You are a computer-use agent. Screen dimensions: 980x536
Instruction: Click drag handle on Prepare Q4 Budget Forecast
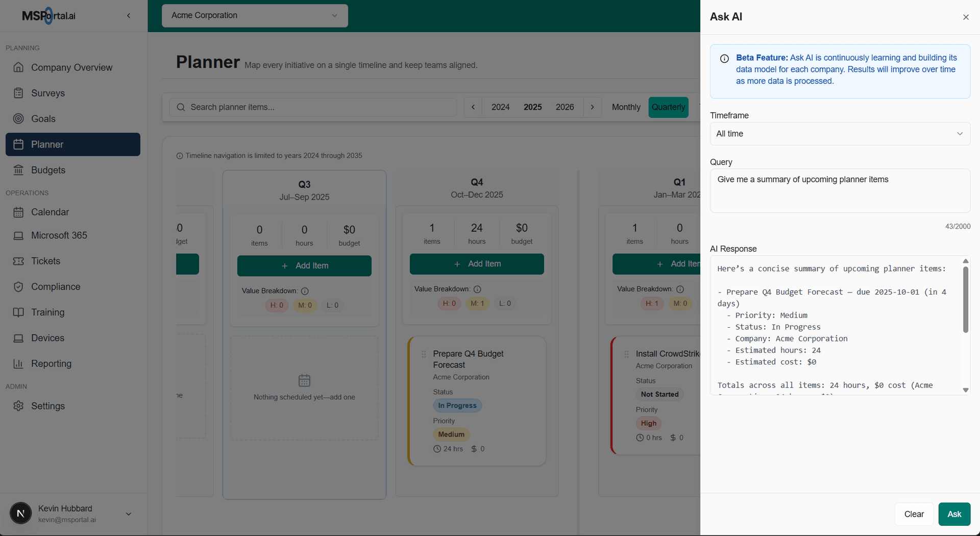tap(424, 354)
